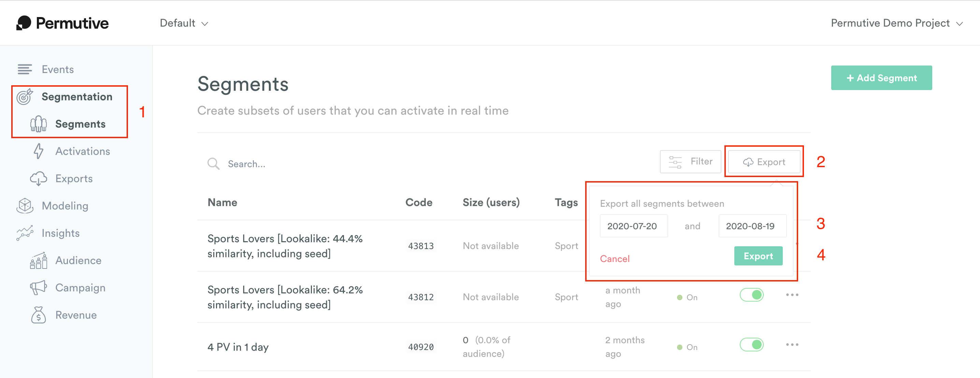Click the Export button beside Filter
980x378 pixels.
point(764,162)
